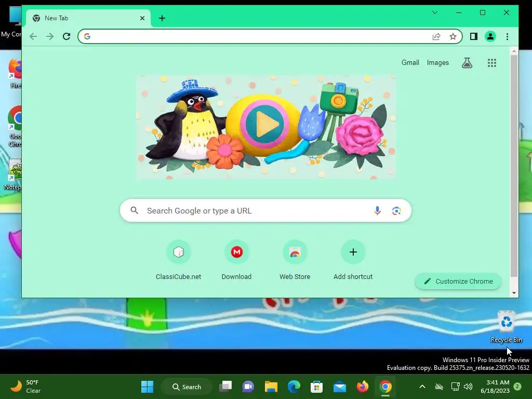Click Chrome icon on taskbar
The image size is (532, 399).
pyautogui.click(x=385, y=387)
